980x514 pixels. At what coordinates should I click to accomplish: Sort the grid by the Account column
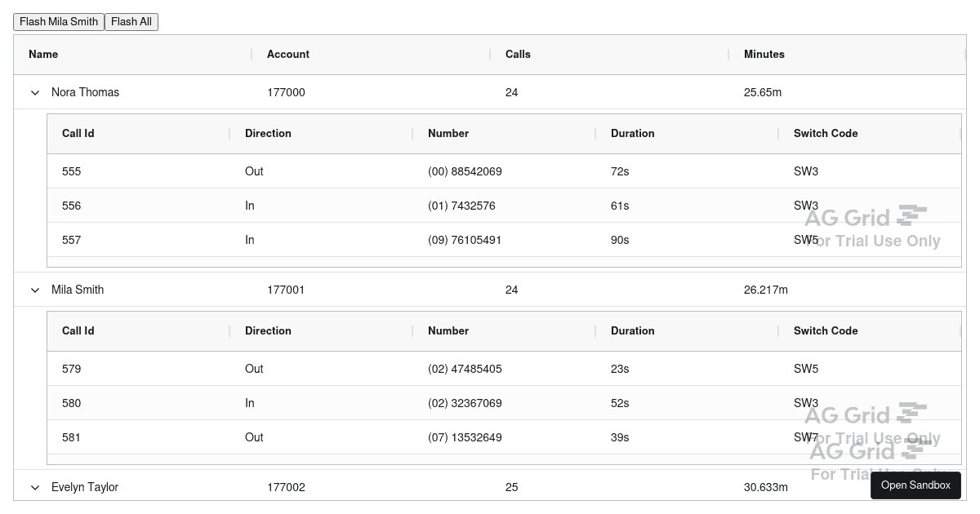pos(287,55)
